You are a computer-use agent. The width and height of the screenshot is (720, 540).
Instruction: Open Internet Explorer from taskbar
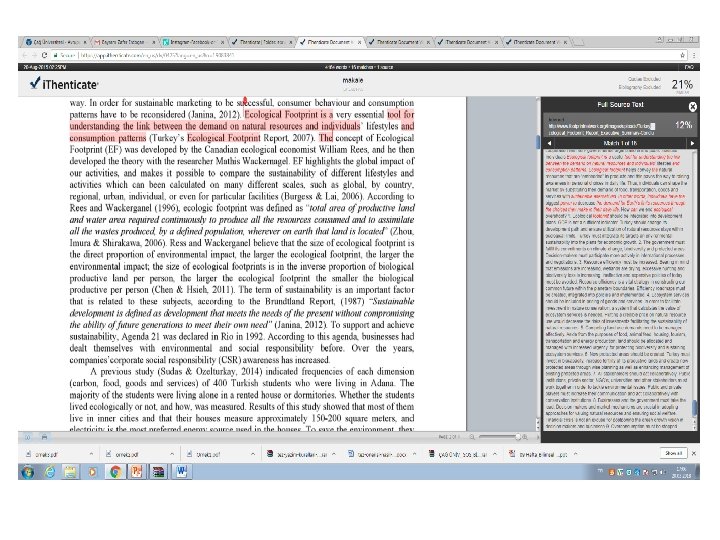[x=50, y=472]
